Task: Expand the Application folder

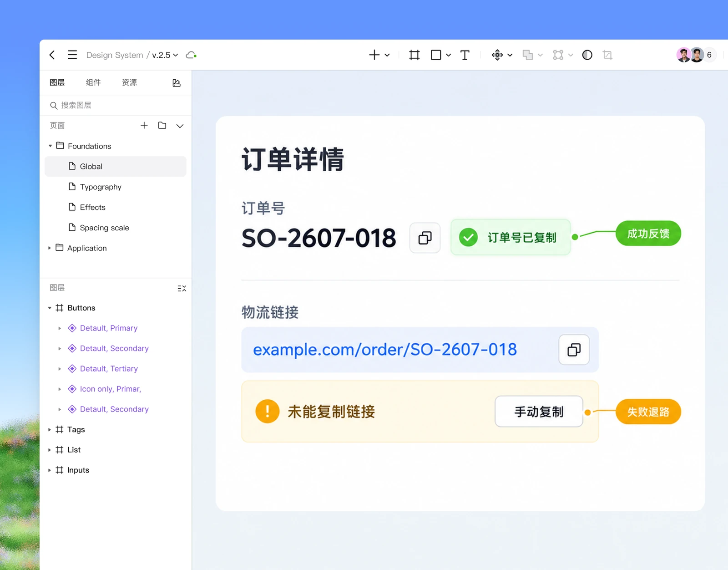Action: point(50,248)
